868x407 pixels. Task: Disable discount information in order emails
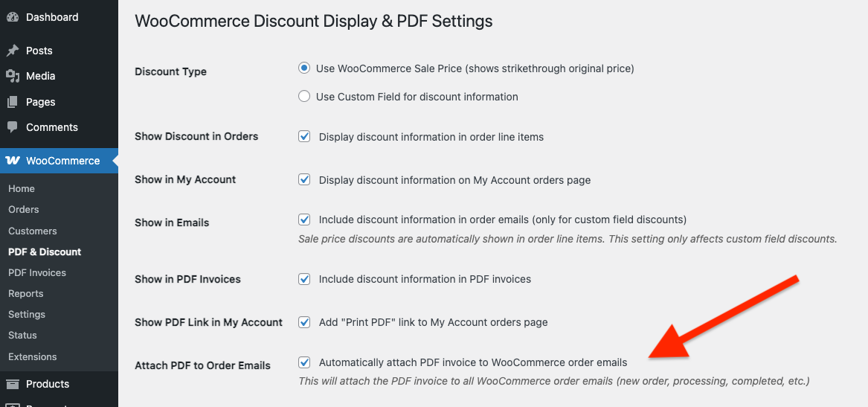304,219
